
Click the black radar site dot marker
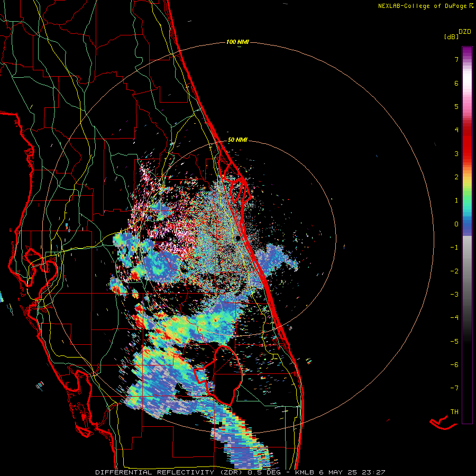click(239, 239)
